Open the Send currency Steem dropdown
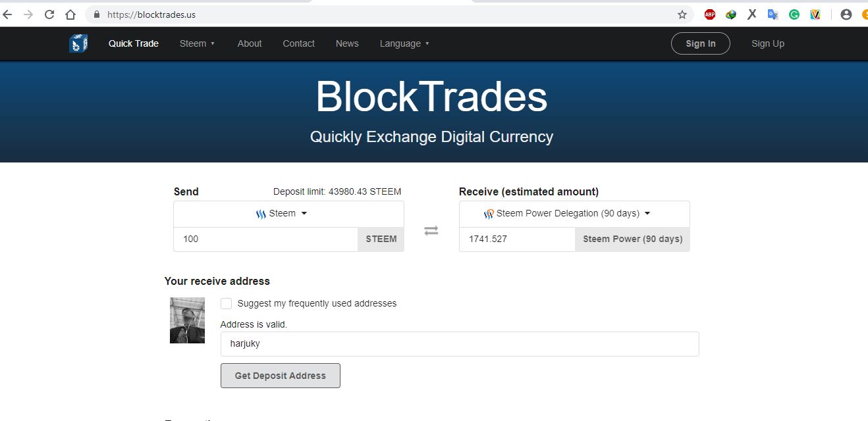Image resolution: width=868 pixels, height=421 pixels. point(288,214)
